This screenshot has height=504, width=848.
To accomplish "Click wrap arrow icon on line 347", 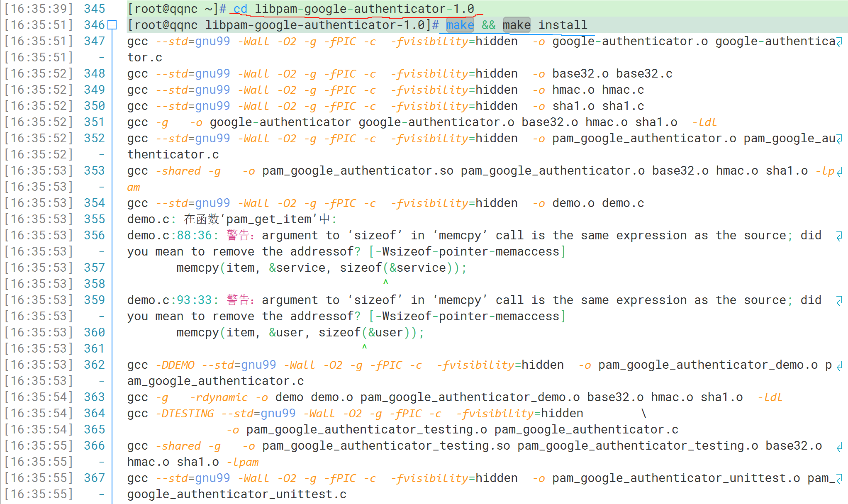I will 839,42.
